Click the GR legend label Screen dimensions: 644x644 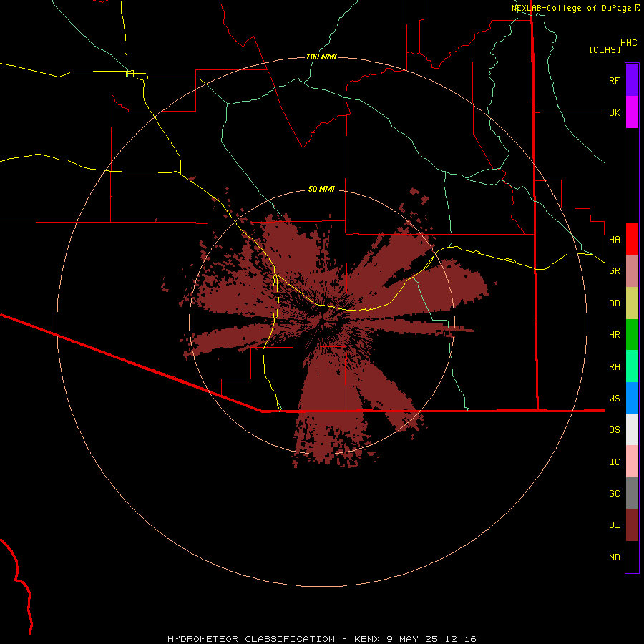point(614,271)
